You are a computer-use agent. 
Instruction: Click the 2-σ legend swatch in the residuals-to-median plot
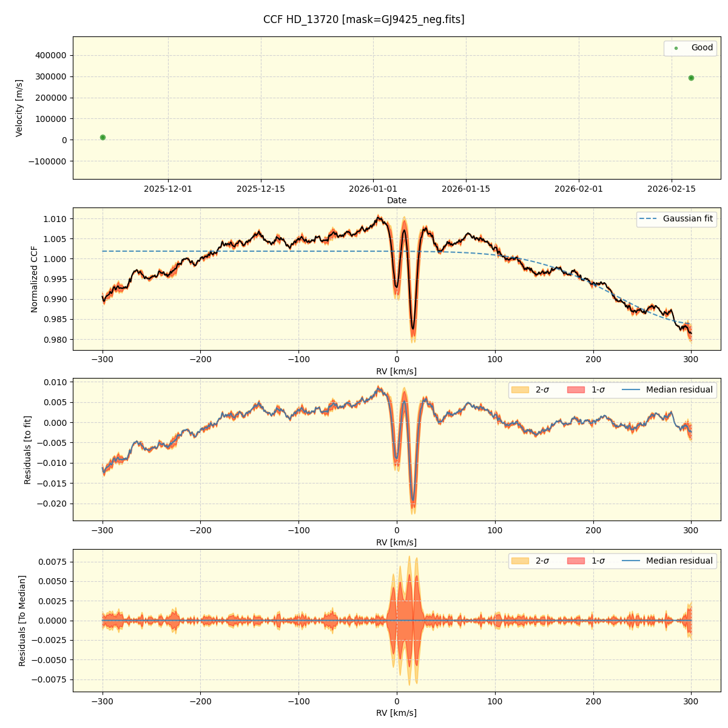click(x=520, y=561)
